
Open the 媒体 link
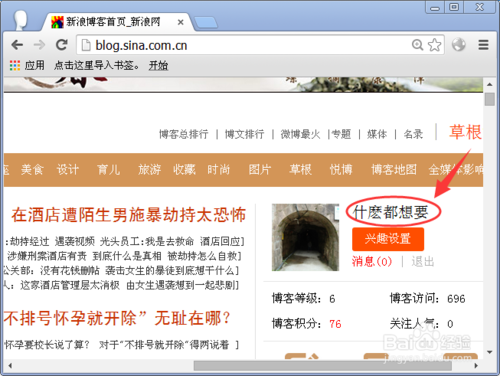(x=377, y=134)
